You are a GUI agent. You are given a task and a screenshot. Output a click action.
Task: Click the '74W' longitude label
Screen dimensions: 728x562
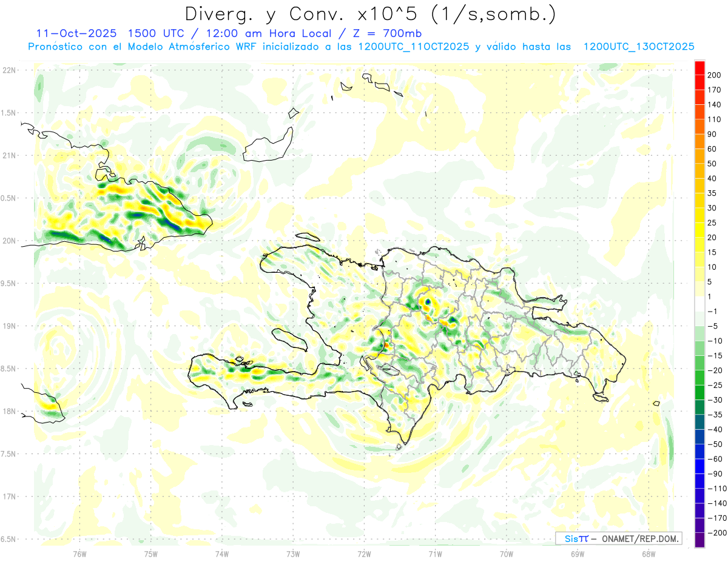(x=221, y=554)
